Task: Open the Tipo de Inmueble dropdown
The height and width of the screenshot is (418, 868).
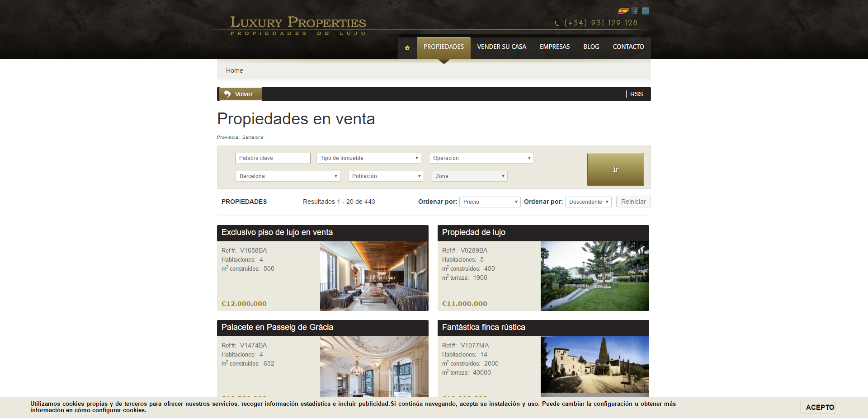Action: coord(368,158)
